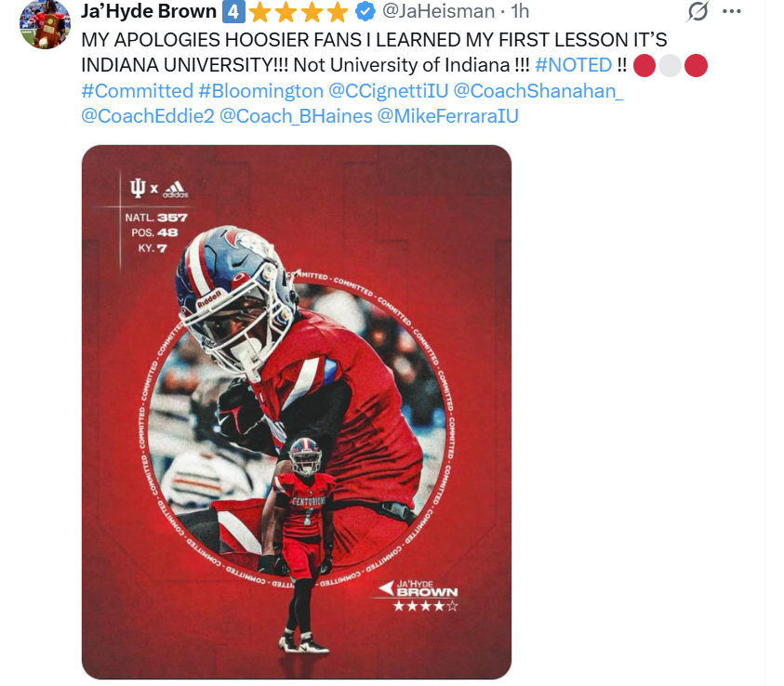Open the 1h timestamp link
The height and width of the screenshot is (686, 784).
pos(520,11)
